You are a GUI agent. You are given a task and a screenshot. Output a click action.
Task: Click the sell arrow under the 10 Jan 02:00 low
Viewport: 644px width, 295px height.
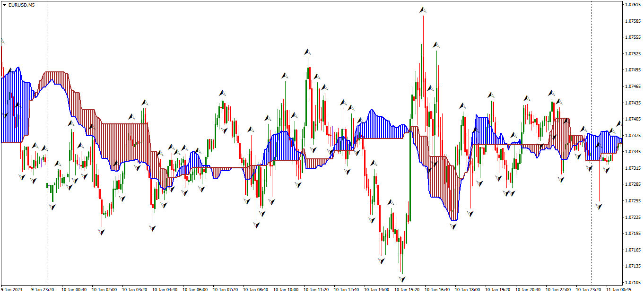coord(101,232)
